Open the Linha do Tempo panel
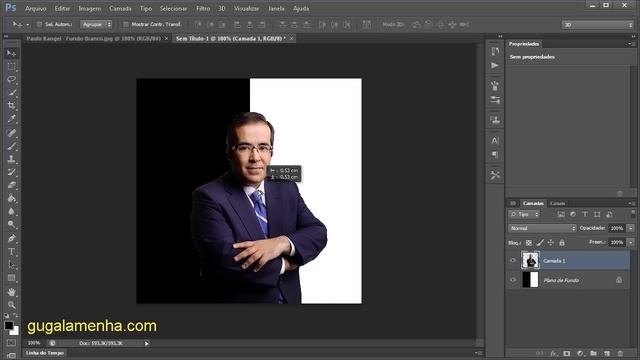 pyautogui.click(x=45, y=353)
